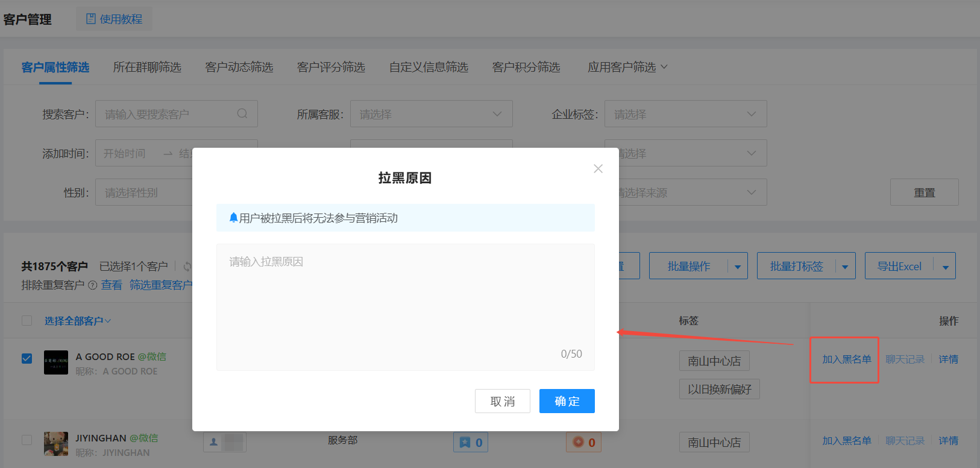
Task: Click the blue star badge showing 0
Action: point(470,442)
